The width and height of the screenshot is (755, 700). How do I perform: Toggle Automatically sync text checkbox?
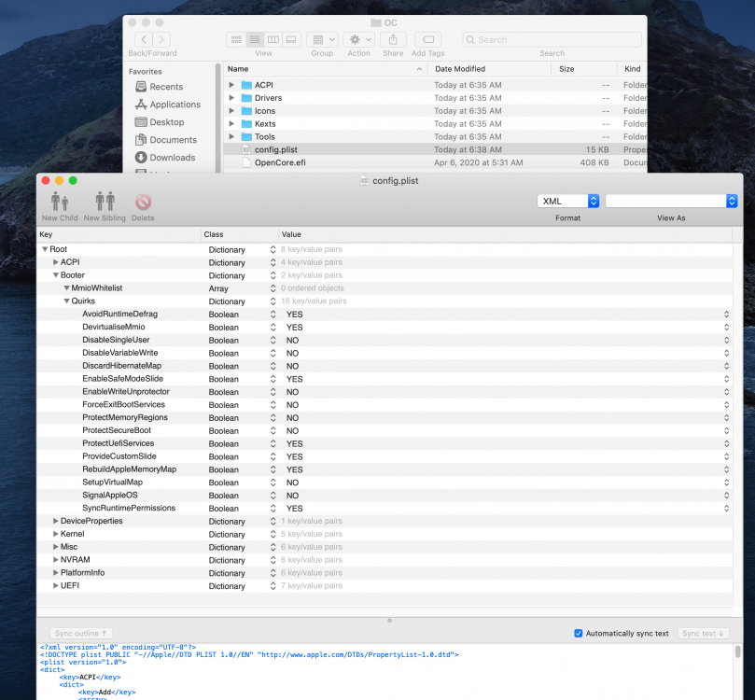[x=579, y=633]
